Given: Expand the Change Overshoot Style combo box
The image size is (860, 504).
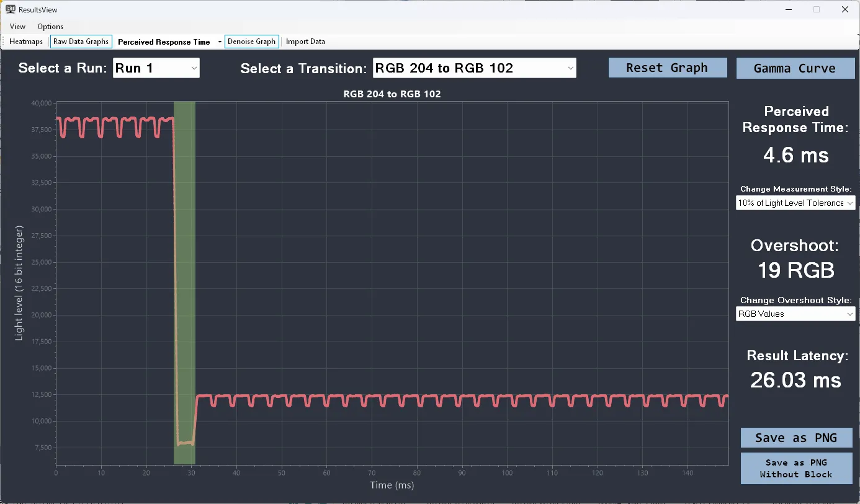Looking at the screenshot, I should (x=795, y=314).
